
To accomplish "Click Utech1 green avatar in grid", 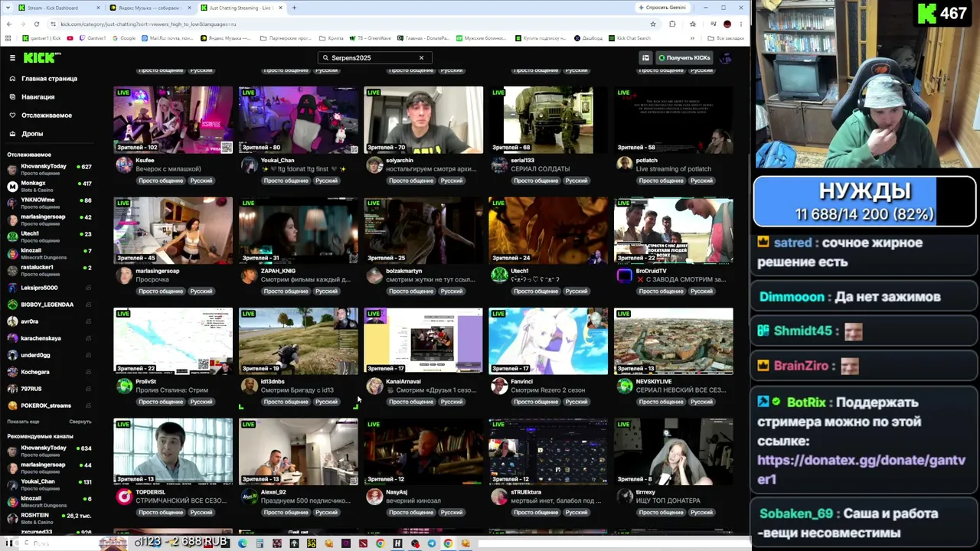I will (x=499, y=275).
